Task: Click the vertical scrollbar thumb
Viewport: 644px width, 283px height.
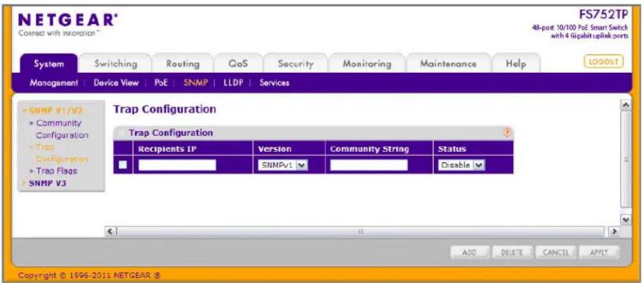Action: coord(626,159)
